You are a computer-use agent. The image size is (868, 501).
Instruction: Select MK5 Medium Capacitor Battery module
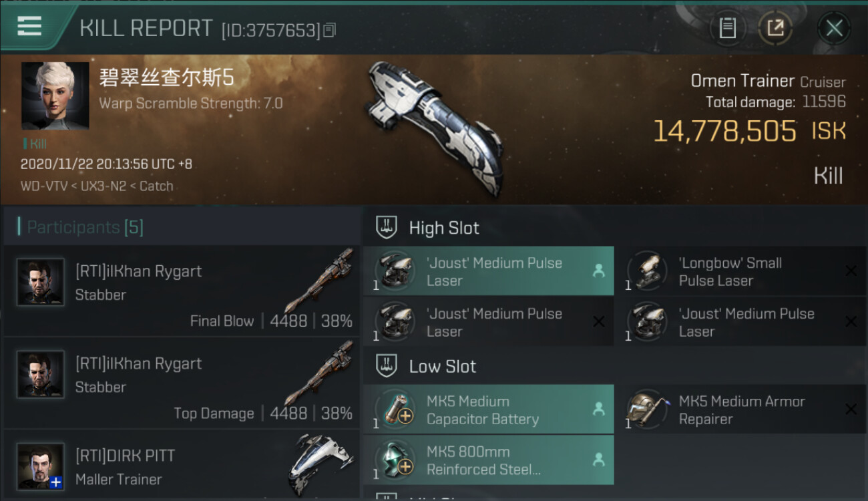(489, 409)
